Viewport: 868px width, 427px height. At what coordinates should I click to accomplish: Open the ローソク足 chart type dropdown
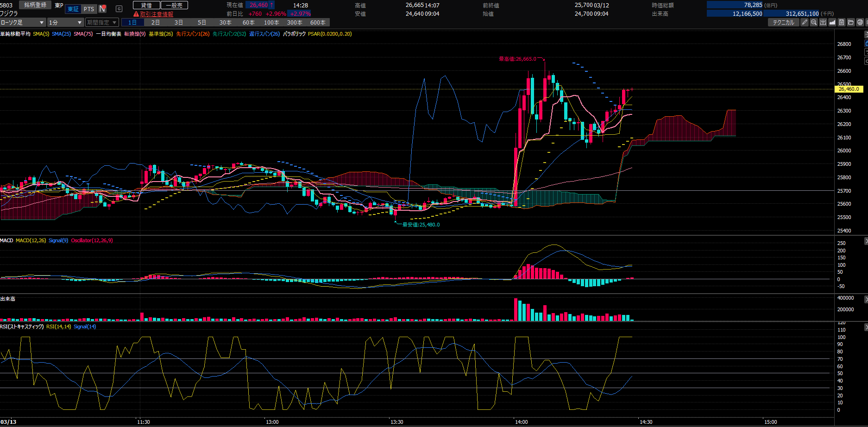(x=23, y=22)
